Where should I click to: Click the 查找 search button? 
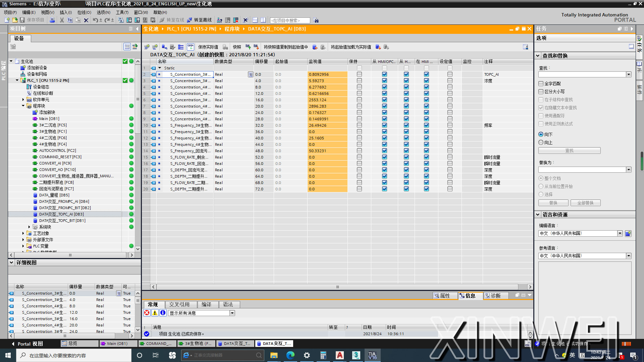coord(569,150)
